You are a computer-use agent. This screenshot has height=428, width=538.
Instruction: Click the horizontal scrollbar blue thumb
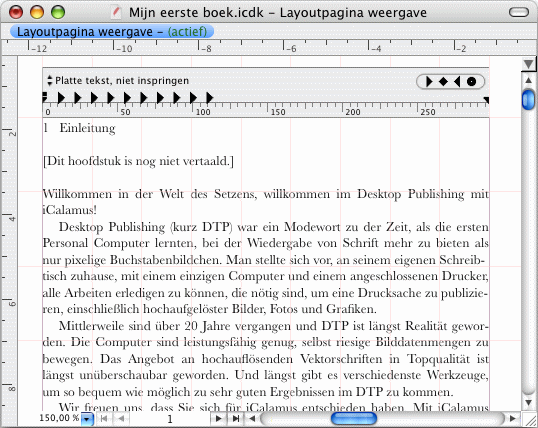(354, 418)
